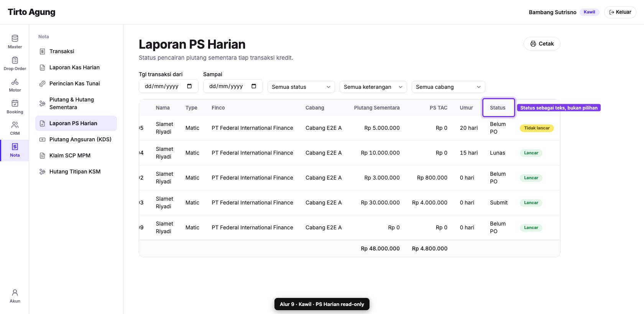Go to Drop Order section
Image resolution: width=644 pixels, height=314 pixels.
coord(15,64)
